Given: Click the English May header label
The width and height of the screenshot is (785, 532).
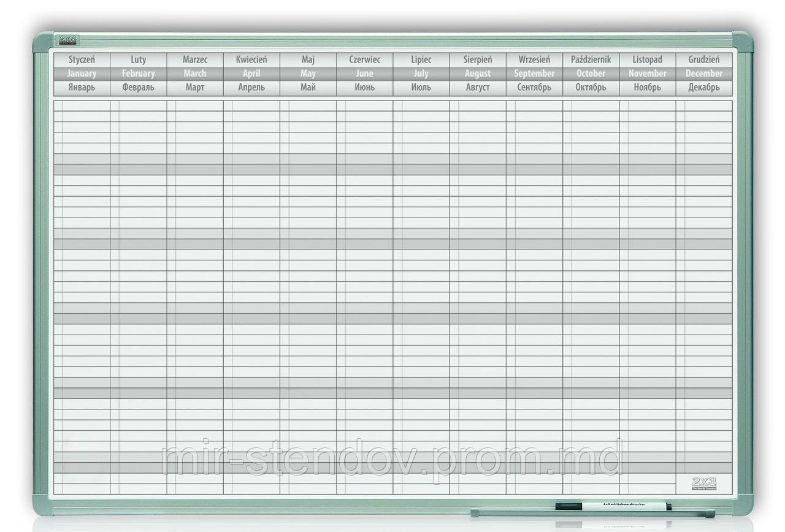Looking at the screenshot, I should (x=308, y=74).
